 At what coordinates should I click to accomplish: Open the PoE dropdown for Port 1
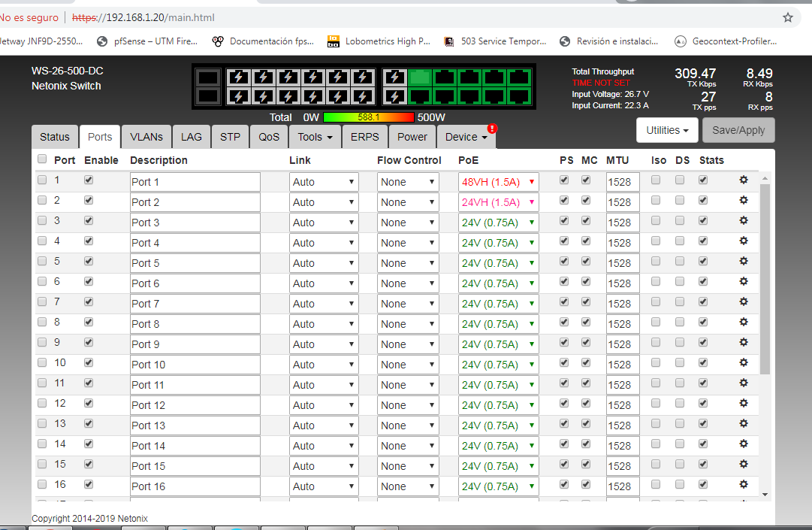point(499,182)
